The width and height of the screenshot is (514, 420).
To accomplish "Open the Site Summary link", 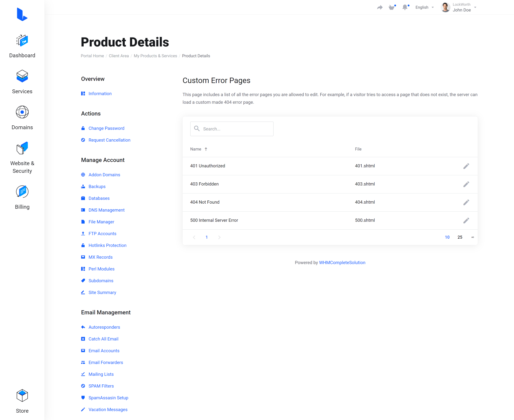I will pyautogui.click(x=102, y=292).
